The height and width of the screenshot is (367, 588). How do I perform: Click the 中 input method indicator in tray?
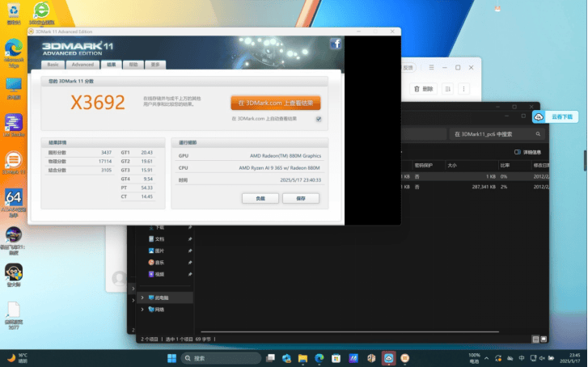(521, 358)
